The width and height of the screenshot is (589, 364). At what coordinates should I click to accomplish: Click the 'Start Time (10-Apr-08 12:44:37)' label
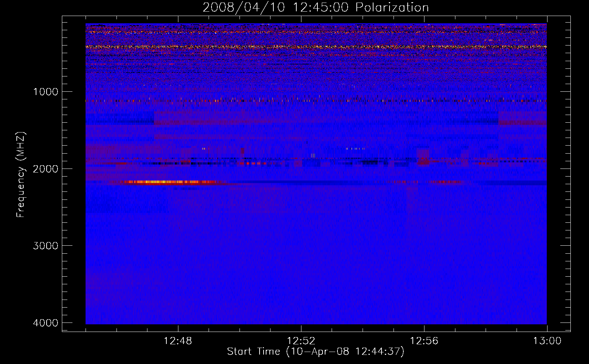[316, 352]
